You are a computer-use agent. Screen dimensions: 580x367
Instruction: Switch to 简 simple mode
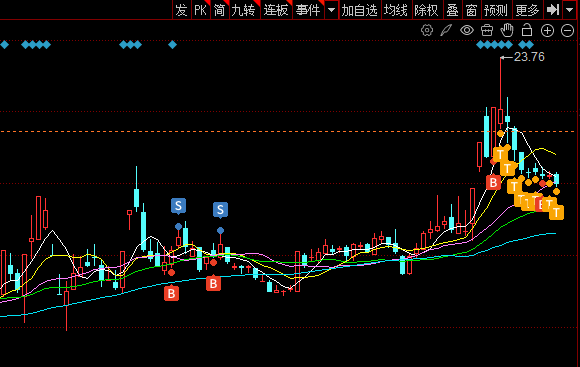219,10
